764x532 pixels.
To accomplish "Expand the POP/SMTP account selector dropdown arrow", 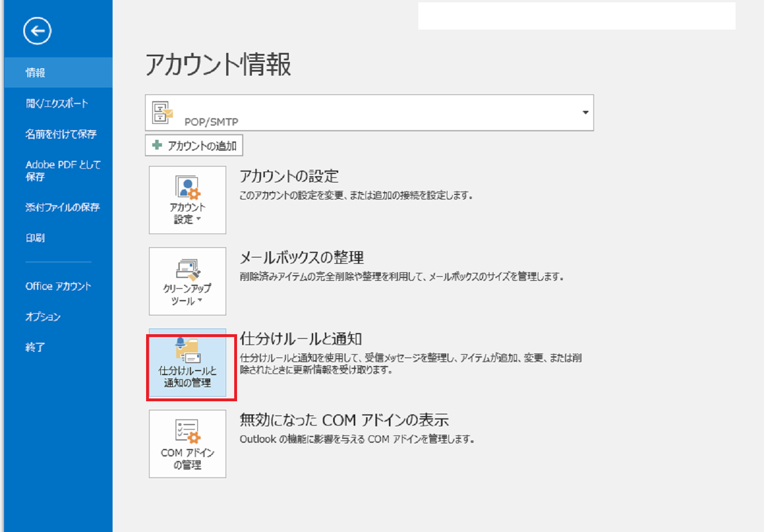I will tap(585, 113).
